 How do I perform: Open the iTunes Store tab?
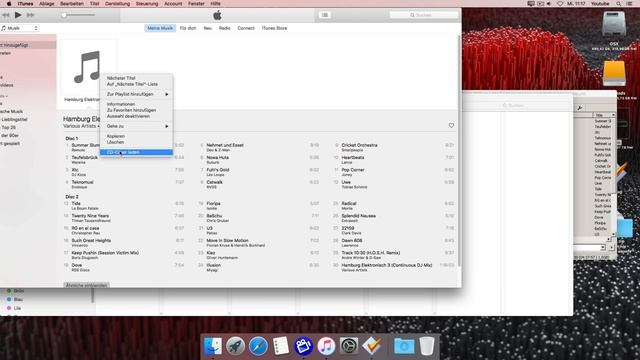point(274,28)
